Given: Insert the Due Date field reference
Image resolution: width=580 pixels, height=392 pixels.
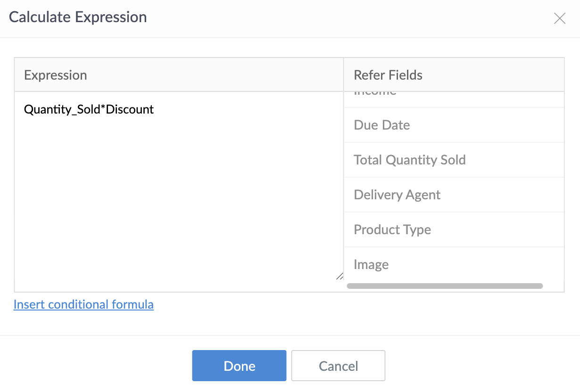Looking at the screenshot, I should click(381, 125).
